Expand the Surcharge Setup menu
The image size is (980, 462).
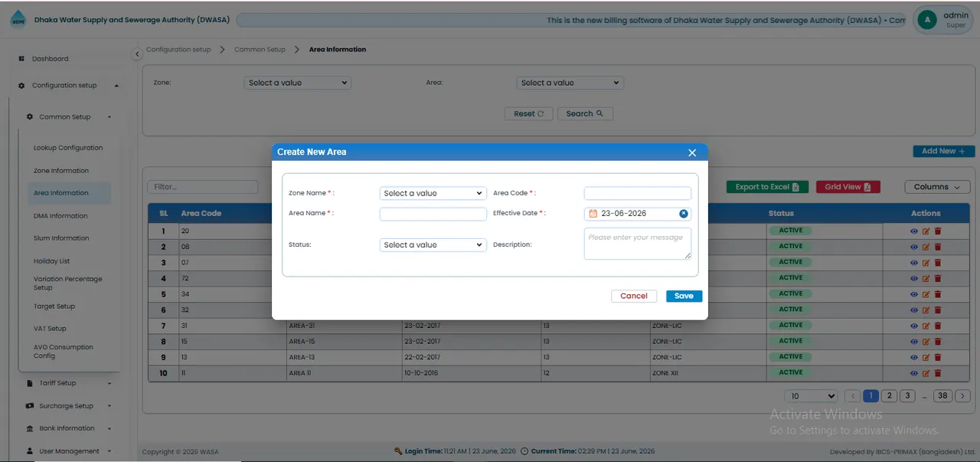point(68,406)
